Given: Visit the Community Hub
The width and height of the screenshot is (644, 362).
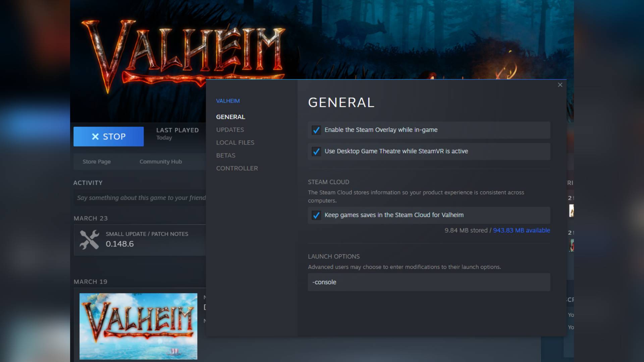Looking at the screenshot, I should tap(161, 162).
